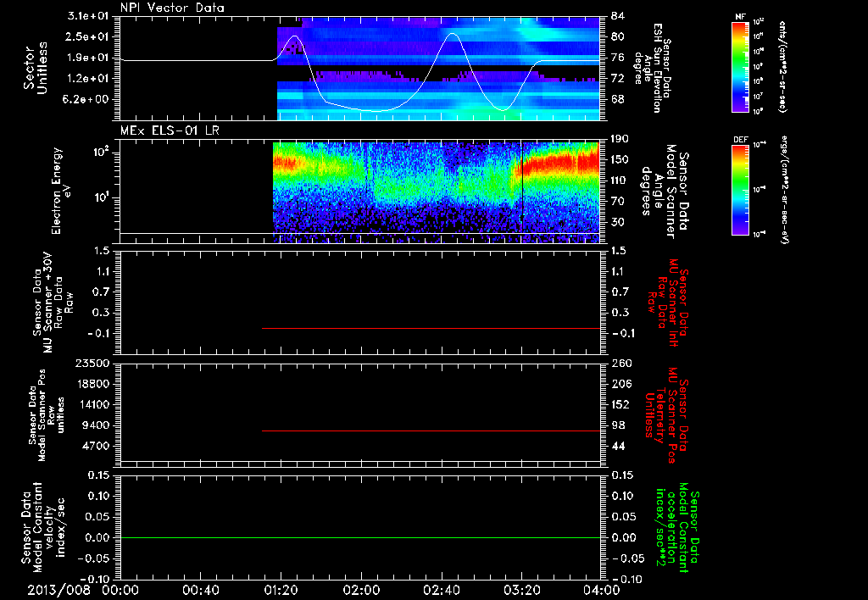Image resolution: width=868 pixels, height=600 pixels.
Task: Click the 1.2e+01 sector tick label
Action: (87, 79)
